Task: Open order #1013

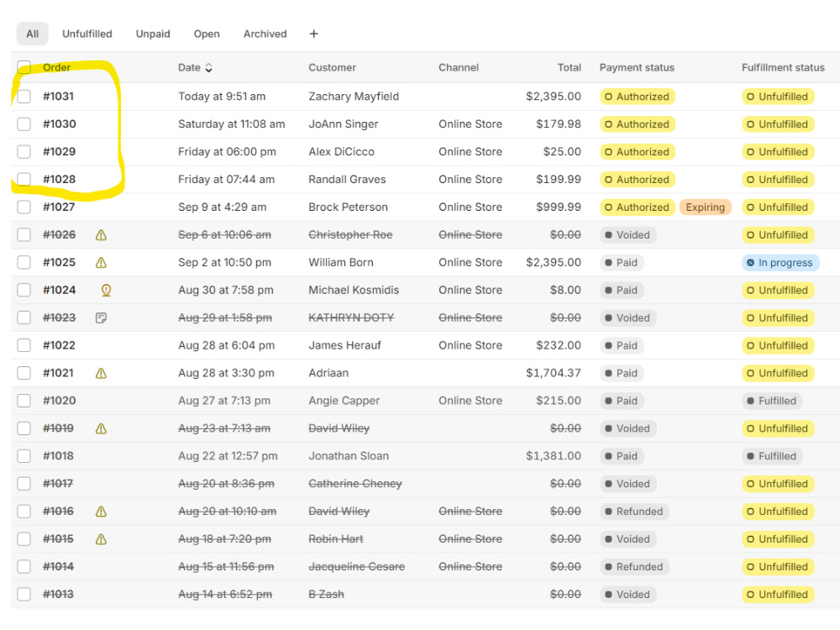Action: pyautogui.click(x=59, y=594)
